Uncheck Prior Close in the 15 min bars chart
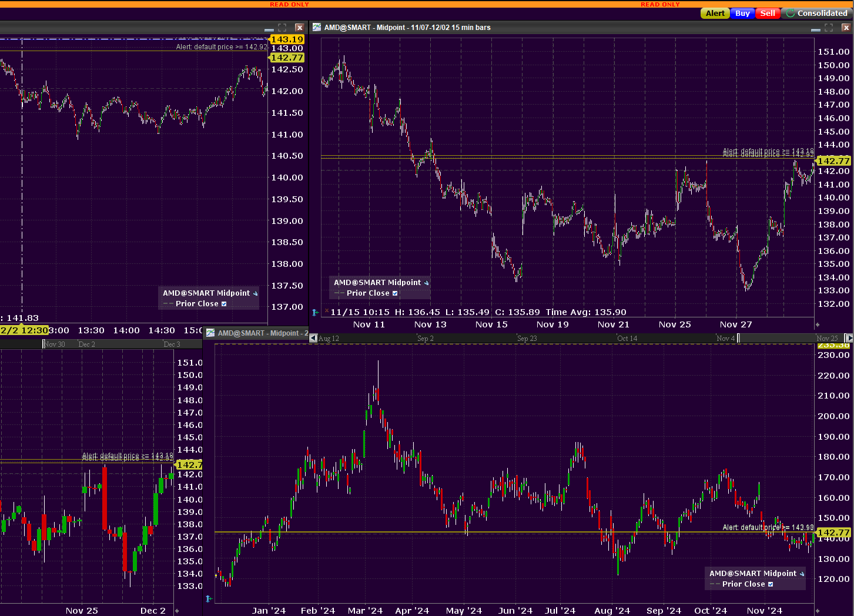The width and height of the screenshot is (854, 616). click(x=395, y=293)
